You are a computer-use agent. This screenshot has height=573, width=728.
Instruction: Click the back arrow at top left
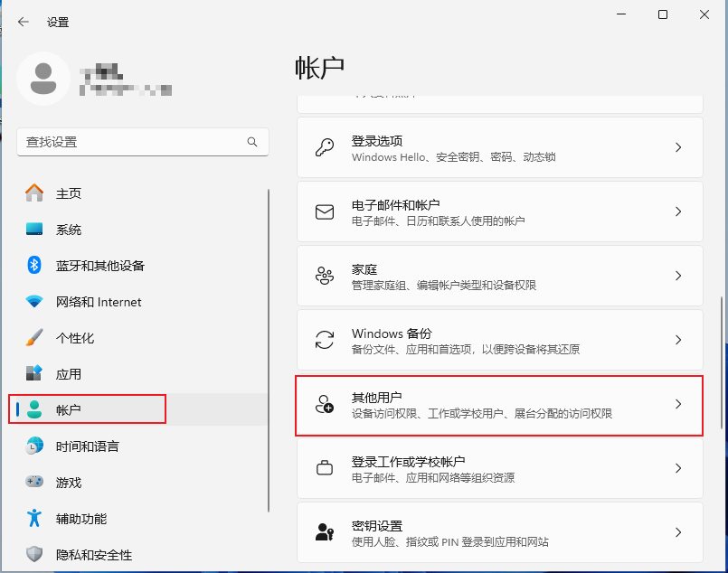coord(24,22)
